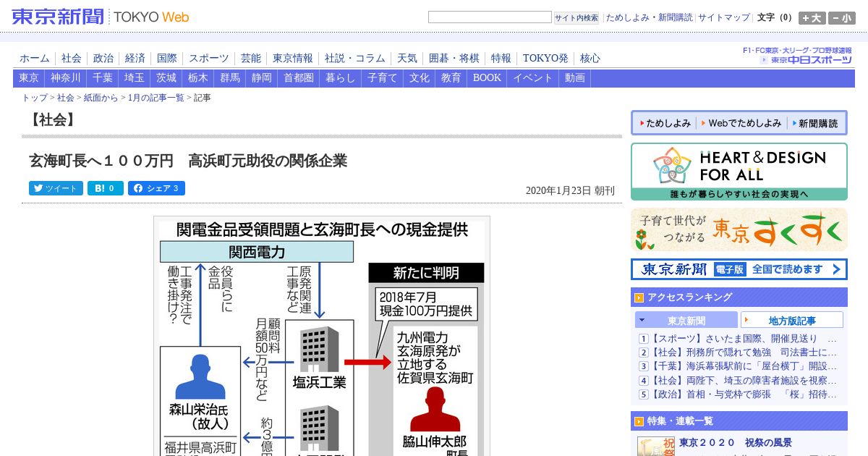Screen dimensions: 868x456
Task: Open 埼玉 in regional blue bar
Action: [135, 78]
